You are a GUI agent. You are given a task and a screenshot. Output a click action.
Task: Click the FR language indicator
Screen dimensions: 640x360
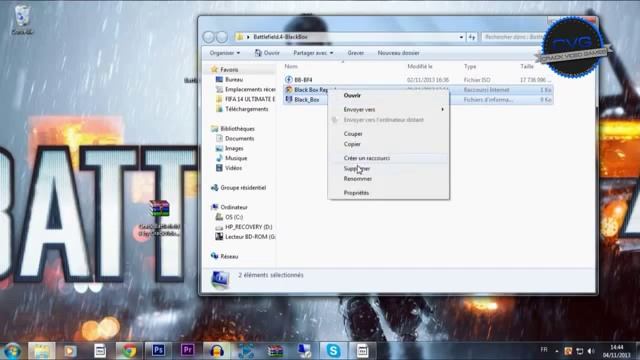pos(544,350)
